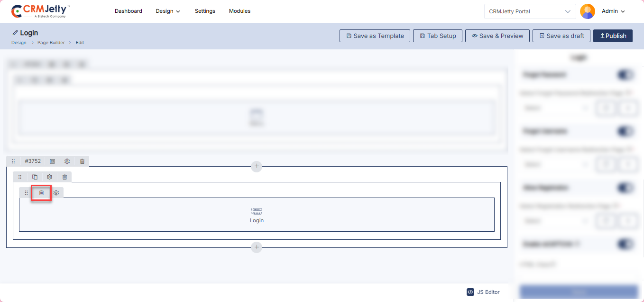Click the duplicate icon in the column toolbar
Viewport: 644px width, 302px height.
click(35, 177)
